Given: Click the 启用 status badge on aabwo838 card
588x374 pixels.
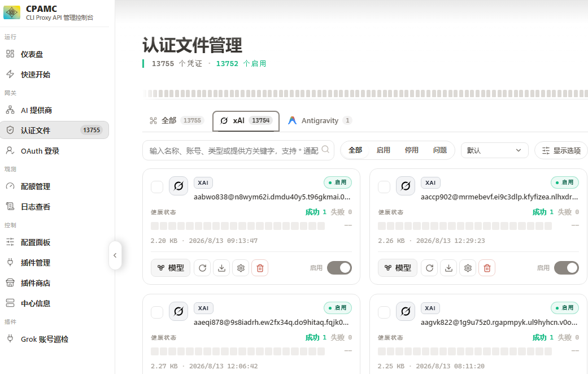Looking at the screenshot, I should 338,182.
